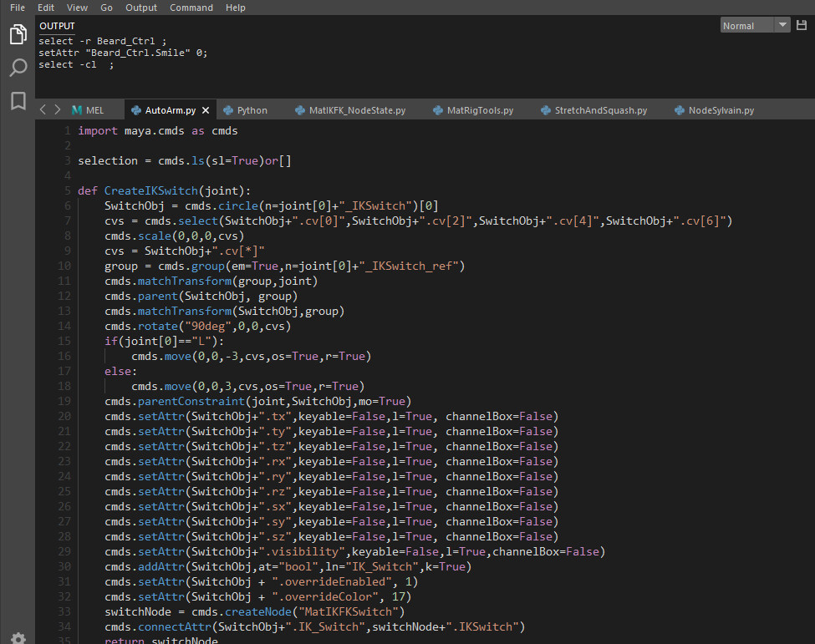Open the Command menu
This screenshot has height=644, width=815.
click(x=191, y=8)
